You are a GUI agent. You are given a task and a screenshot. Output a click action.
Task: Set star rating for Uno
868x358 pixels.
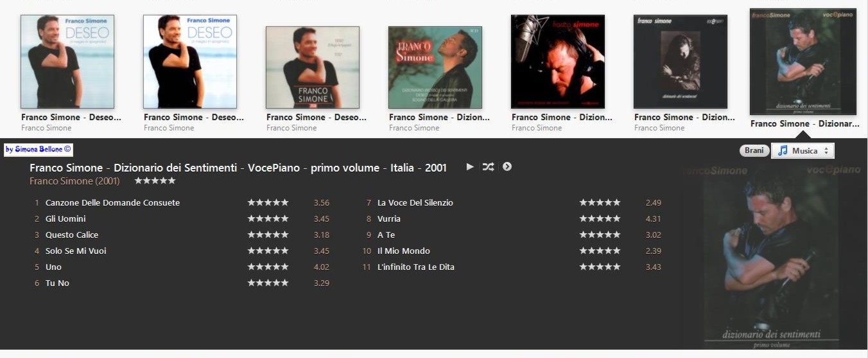(268, 267)
